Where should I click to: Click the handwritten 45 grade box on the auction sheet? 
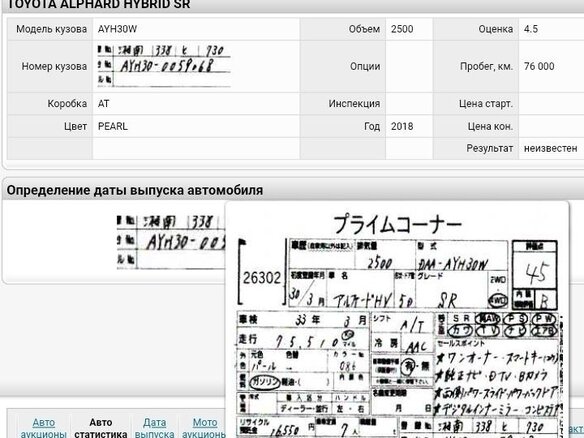tap(535, 271)
